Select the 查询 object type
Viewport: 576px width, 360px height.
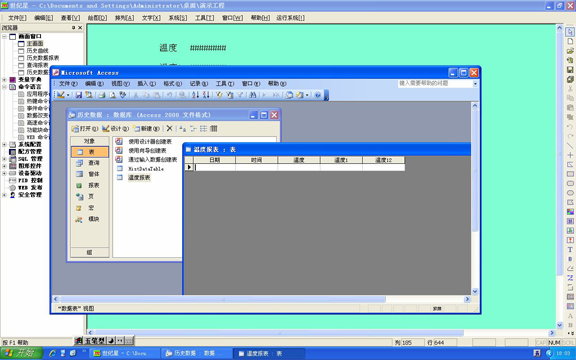(90, 163)
